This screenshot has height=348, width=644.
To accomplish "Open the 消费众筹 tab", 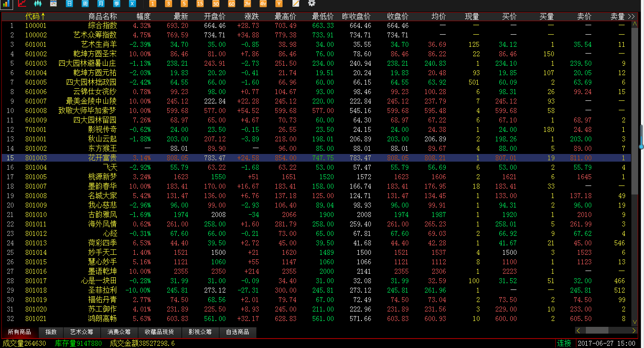I will 119,332.
